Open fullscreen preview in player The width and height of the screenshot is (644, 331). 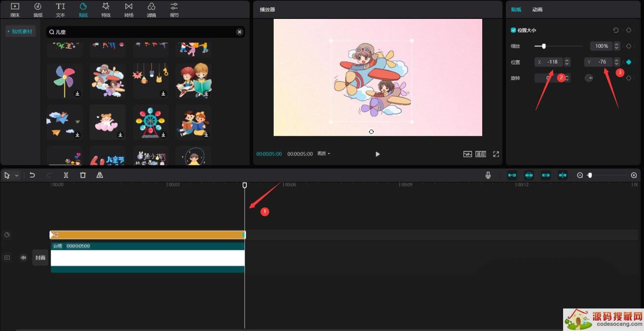[496, 154]
